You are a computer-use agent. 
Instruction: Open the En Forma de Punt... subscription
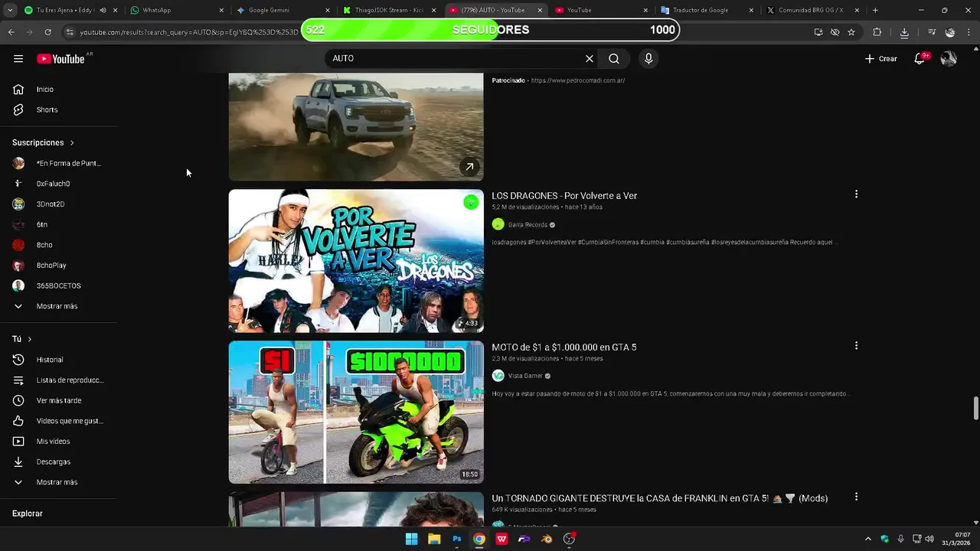58,163
